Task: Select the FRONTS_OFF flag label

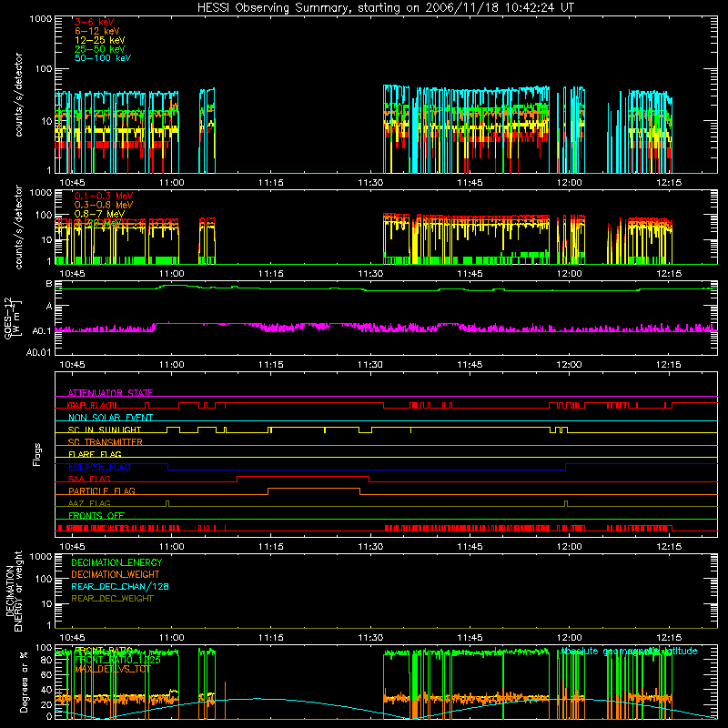Action: pyautogui.click(x=96, y=515)
